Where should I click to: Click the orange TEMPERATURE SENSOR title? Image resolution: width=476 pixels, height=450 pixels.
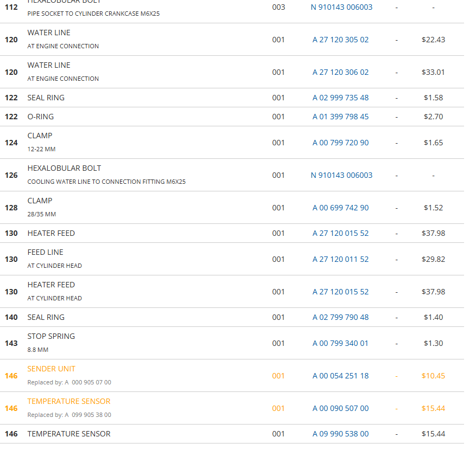(69, 401)
